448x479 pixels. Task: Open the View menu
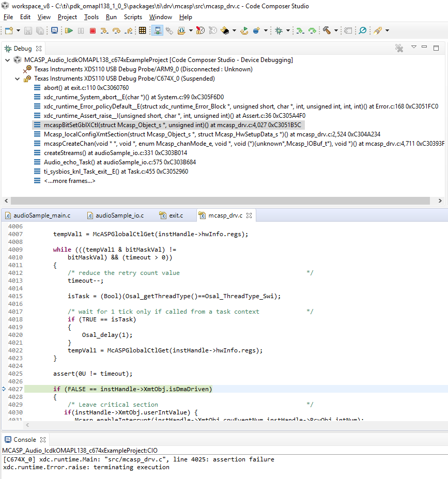44,17
